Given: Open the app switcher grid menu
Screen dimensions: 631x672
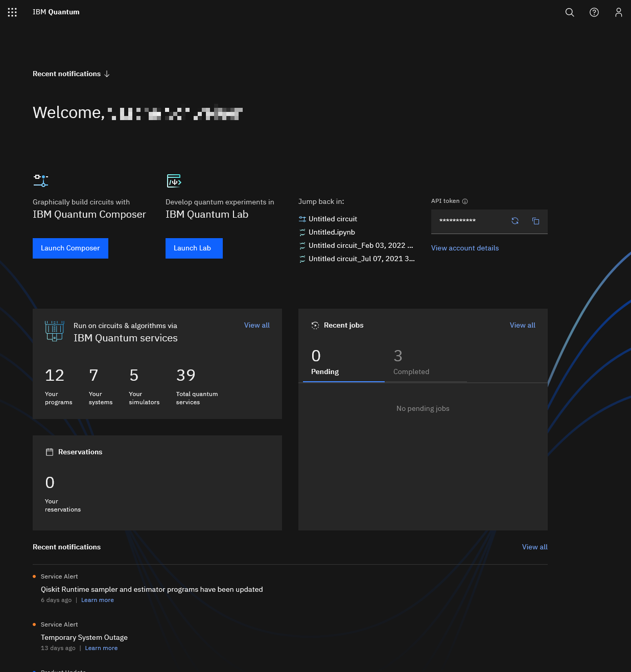Looking at the screenshot, I should [12, 12].
